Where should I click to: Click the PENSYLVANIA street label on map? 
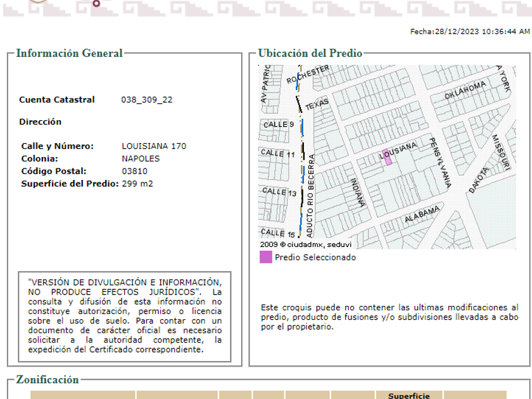[440, 162]
